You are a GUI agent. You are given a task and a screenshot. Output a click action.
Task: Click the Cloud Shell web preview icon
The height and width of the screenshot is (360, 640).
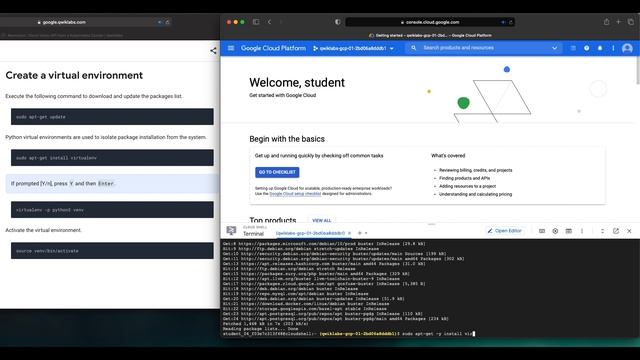[555, 231]
